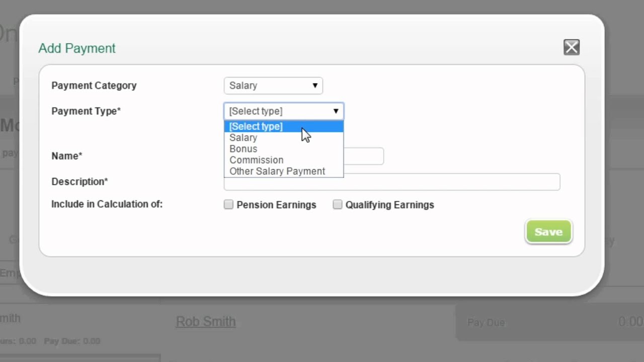Pick Bonus in the payment type list
This screenshot has height=362, width=644.
pos(244,149)
